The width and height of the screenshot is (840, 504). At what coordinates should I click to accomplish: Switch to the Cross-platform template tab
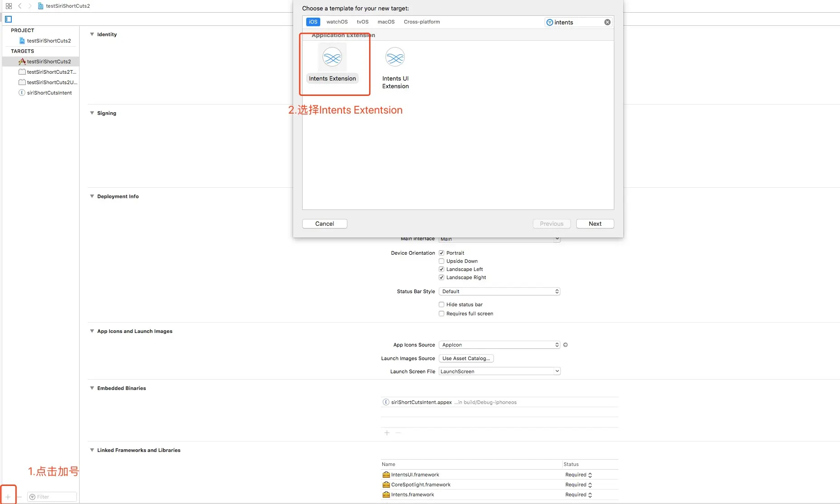pyautogui.click(x=422, y=22)
